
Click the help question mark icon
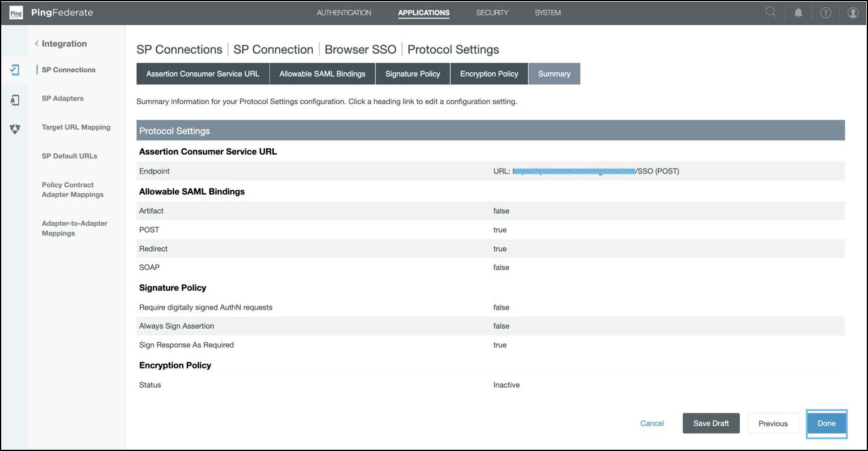825,13
